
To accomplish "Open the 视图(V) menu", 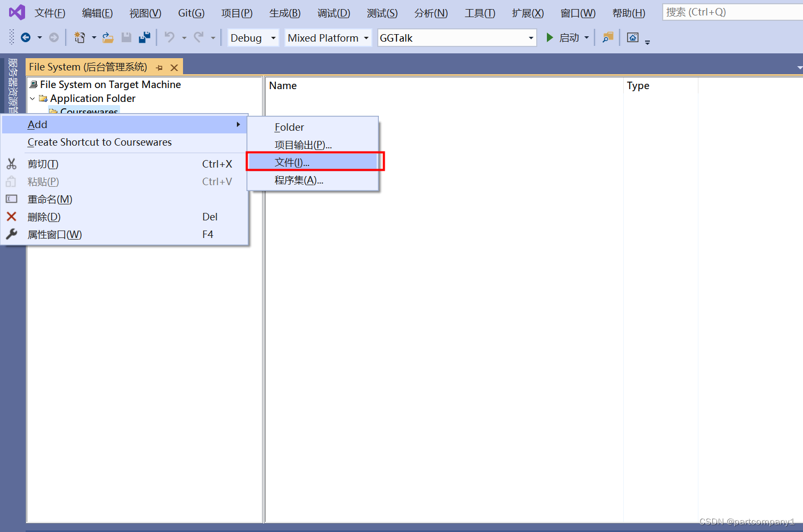I will click(x=145, y=13).
